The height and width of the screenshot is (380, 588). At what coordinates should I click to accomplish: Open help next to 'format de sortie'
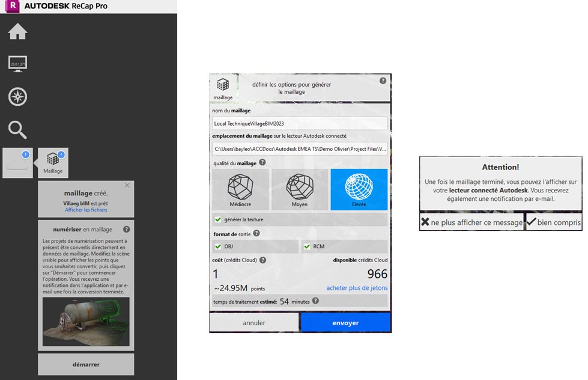tap(256, 233)
